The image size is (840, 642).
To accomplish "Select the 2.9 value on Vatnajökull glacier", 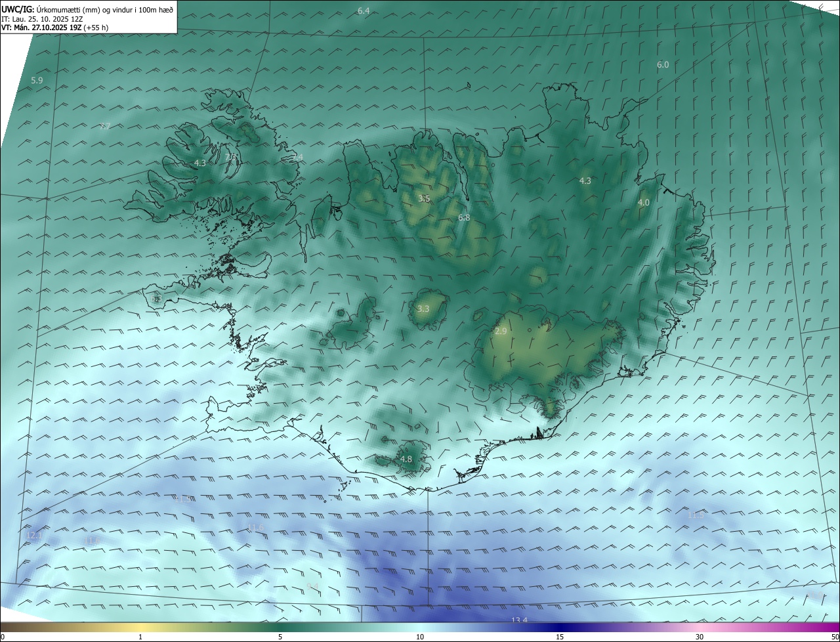I will pos(501,332).
